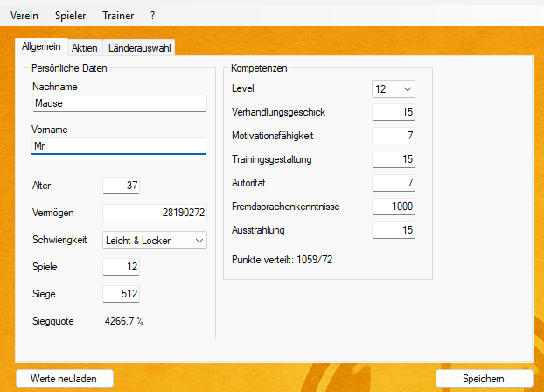Open the Schwierigkeit dropdown Leicht & Locker

click(x=155, y=241)
